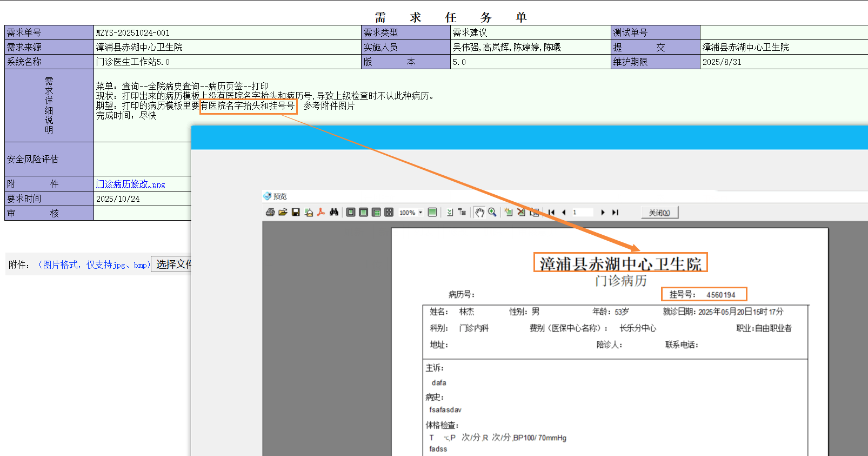Click the 需求详细说明 vertical label cell
This screenshot has width=868, height=456.
pos(49,105)
